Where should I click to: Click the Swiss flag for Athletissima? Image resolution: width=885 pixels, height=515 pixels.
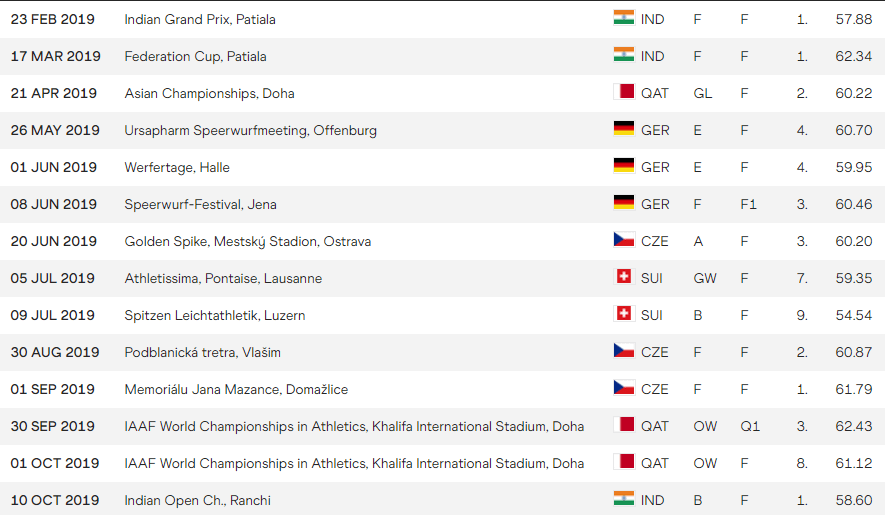(623, 277)
